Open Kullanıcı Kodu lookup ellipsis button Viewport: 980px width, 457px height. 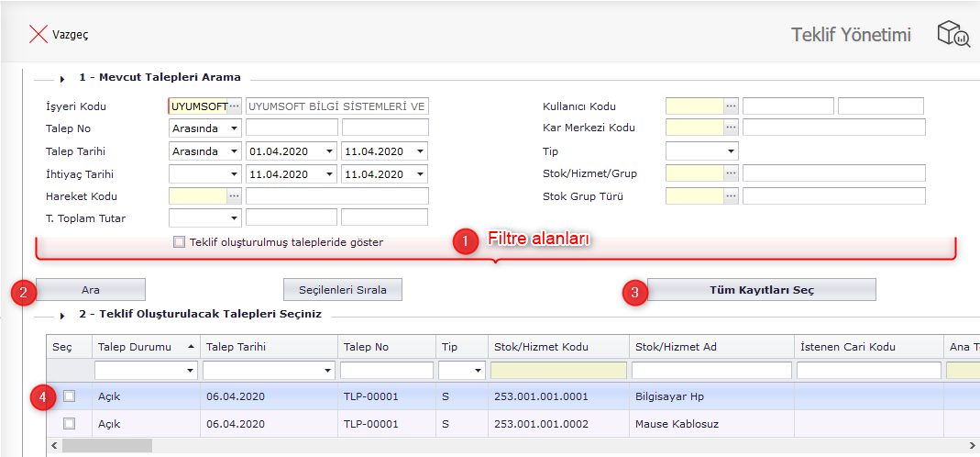coord(731,106)
